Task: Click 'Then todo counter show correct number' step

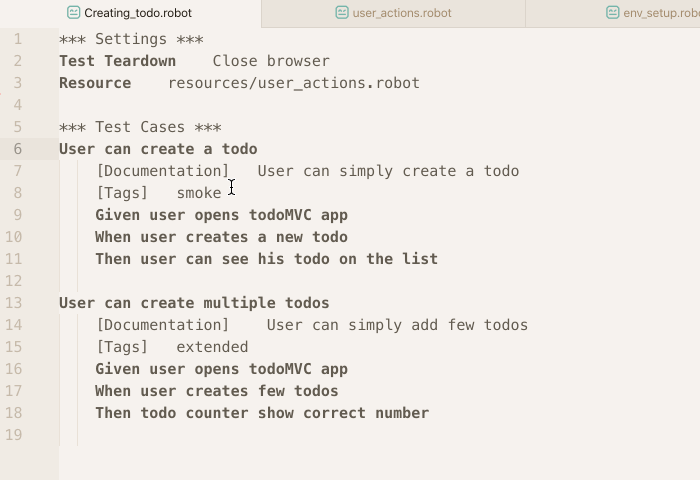Action: point(262,413)
